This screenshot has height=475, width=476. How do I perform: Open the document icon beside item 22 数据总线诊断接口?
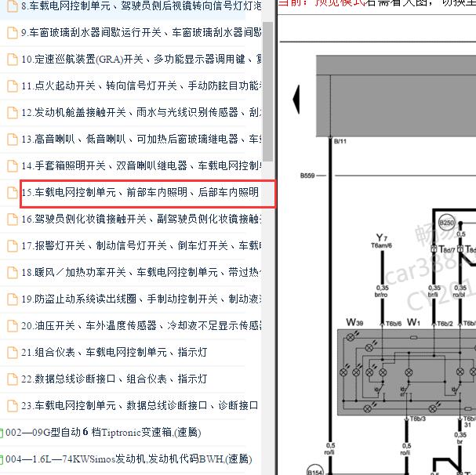click(x=12, y=379)
